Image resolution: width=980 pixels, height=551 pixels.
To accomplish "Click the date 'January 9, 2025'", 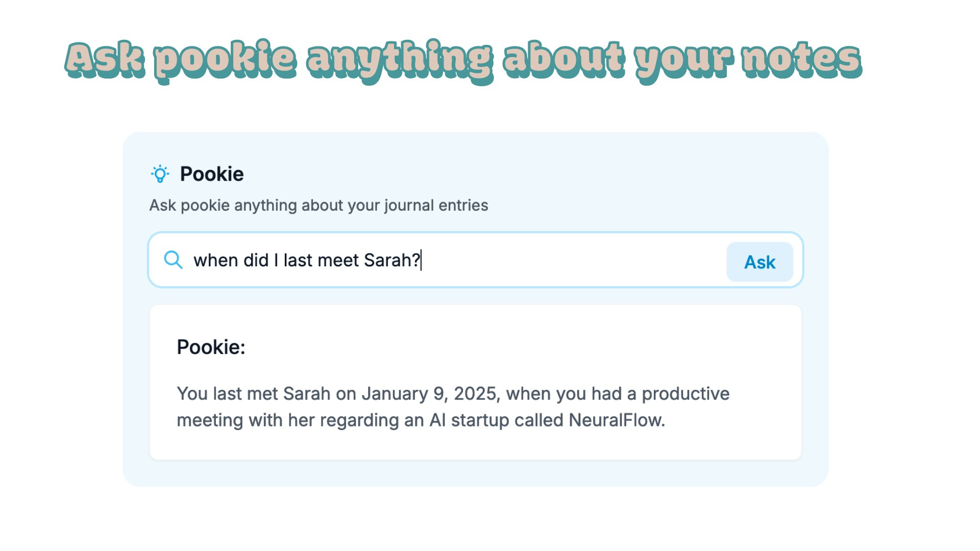I will (429, 393).
